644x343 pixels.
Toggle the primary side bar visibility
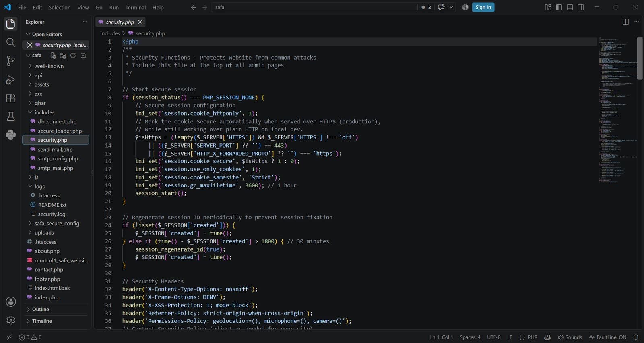coord(559,7)
